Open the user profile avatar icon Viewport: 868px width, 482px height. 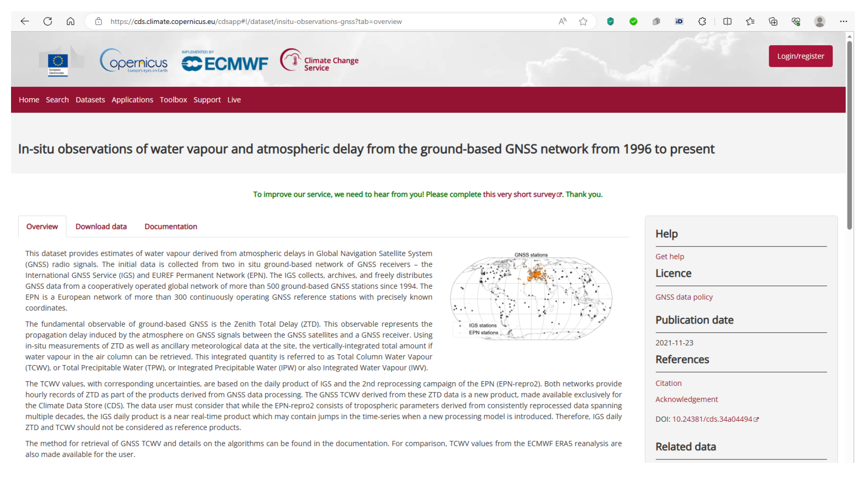tap(819, 21)
